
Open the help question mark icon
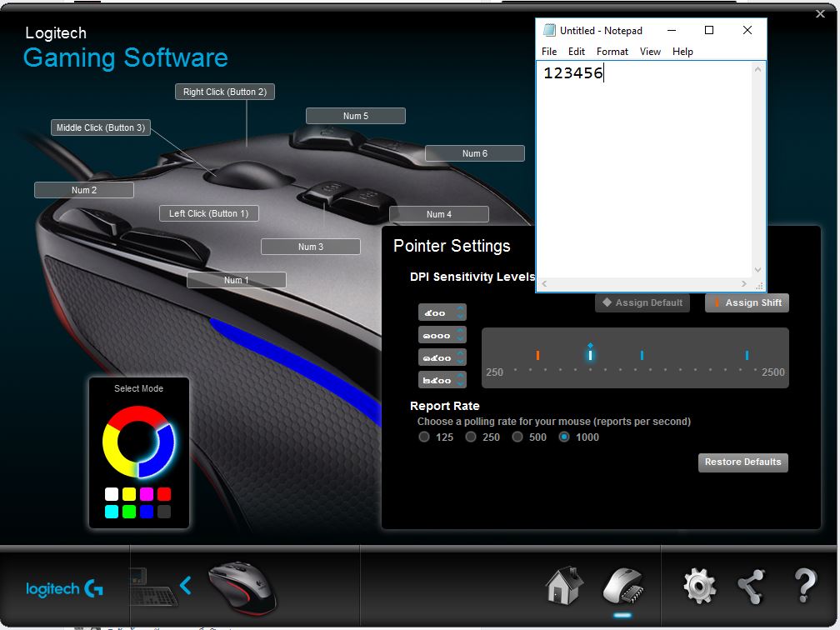click(805, 586)
